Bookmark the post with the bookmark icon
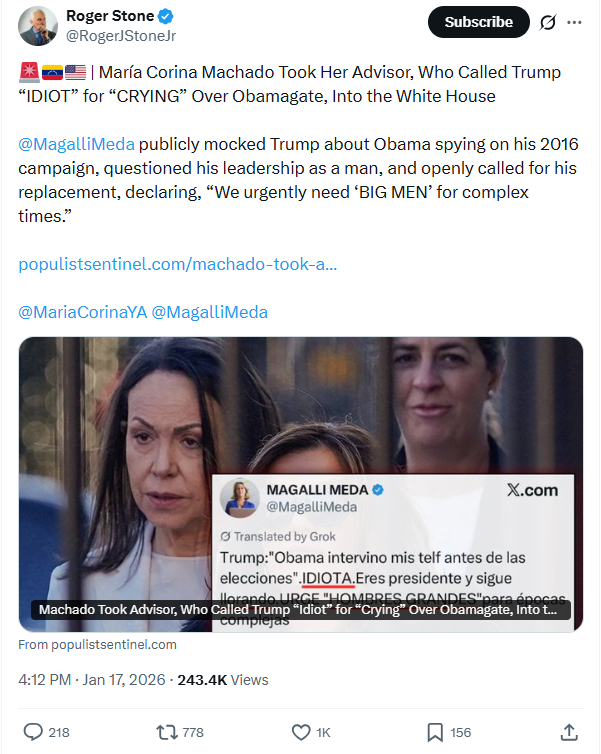The image size is (601, 754). (435, 732)
